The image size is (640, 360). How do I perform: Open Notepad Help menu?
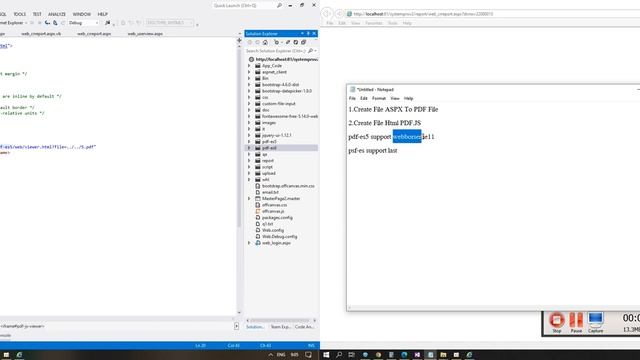pos(409,98)
